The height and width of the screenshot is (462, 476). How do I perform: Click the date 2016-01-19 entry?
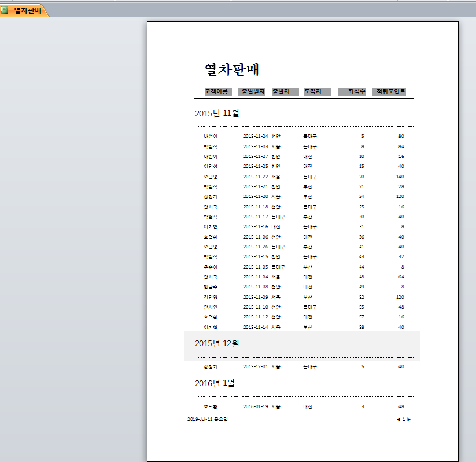[x=256, y=406]
